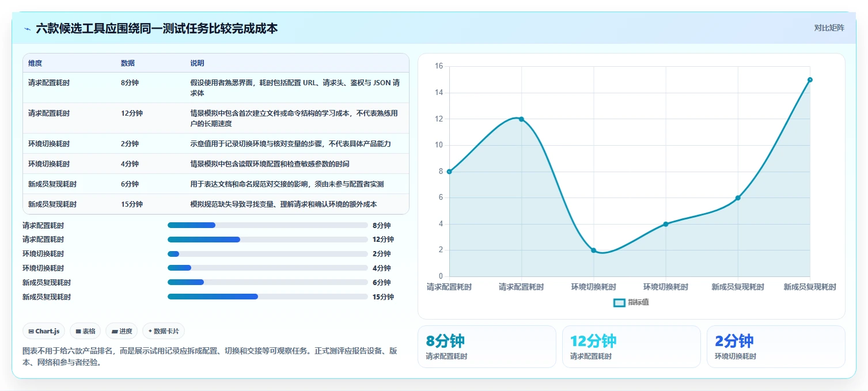The image size is (868, 391).
Task: Open the 对比矩阵 label in the header
Action: point(829,28)
